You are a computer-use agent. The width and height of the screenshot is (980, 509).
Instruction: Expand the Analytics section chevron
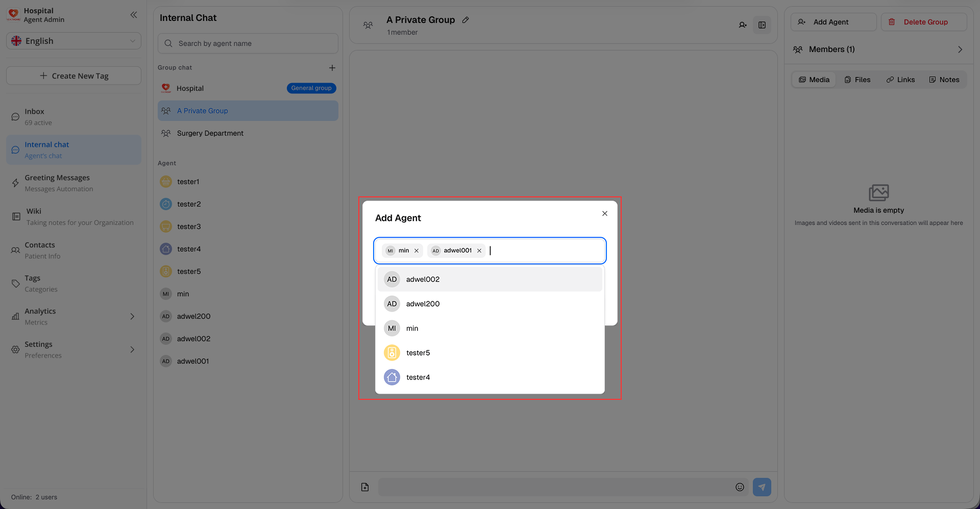[132, 316]
